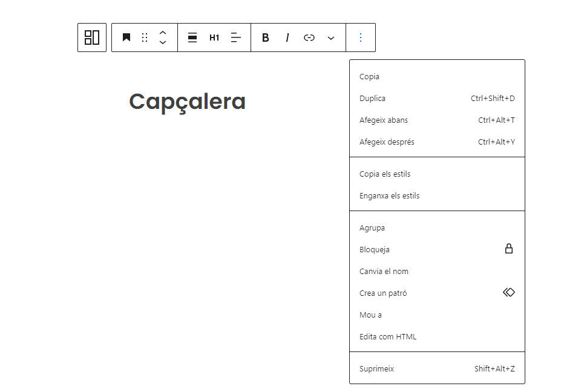Open the block width alignment dropdown

tap(192, 38)
